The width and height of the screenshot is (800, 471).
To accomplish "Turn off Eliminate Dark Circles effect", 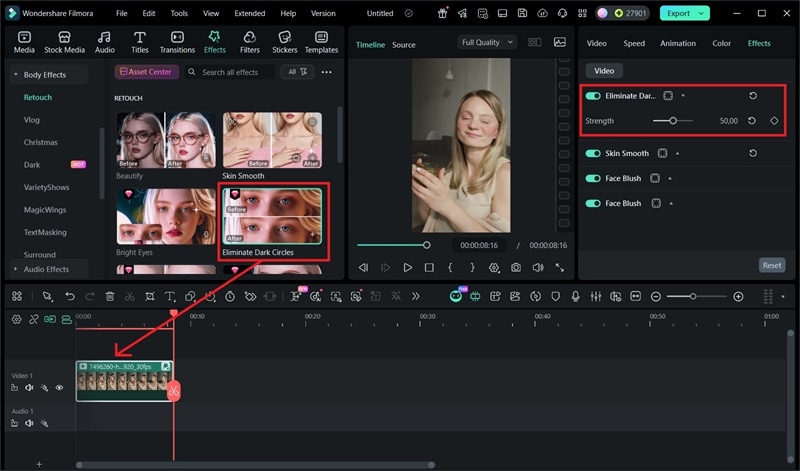I will pyautogui.click(x=593, y=96).
